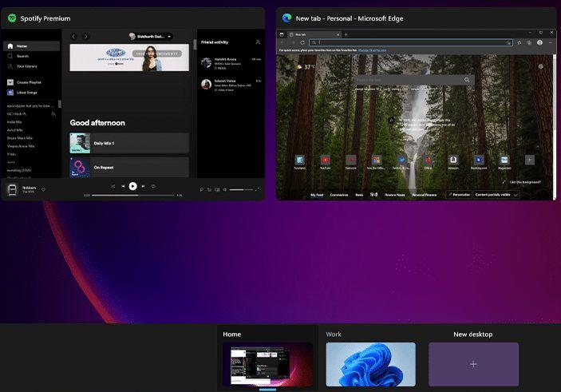This screenshot has width=561, height=392.
Task: Go forward with Spotify's right arrow
Action: point(85,36)
